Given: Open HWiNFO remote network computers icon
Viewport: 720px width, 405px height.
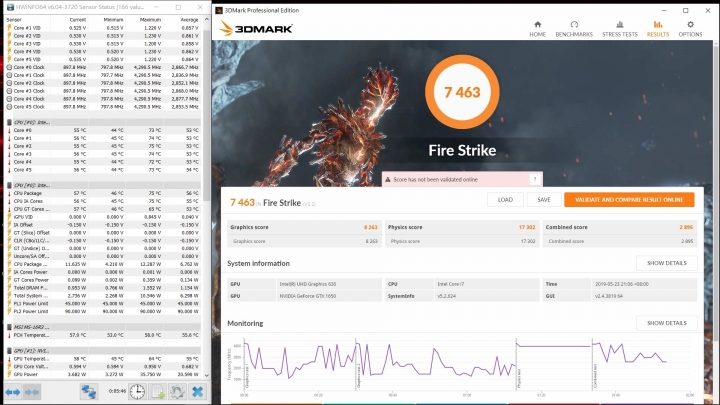Looking at the screenshot, I should point(89,392).
